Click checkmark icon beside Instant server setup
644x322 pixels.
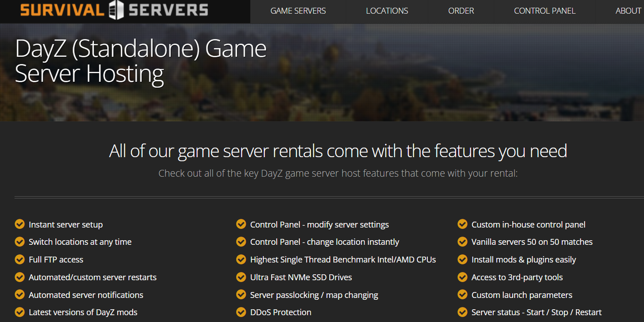coord(20,224)
